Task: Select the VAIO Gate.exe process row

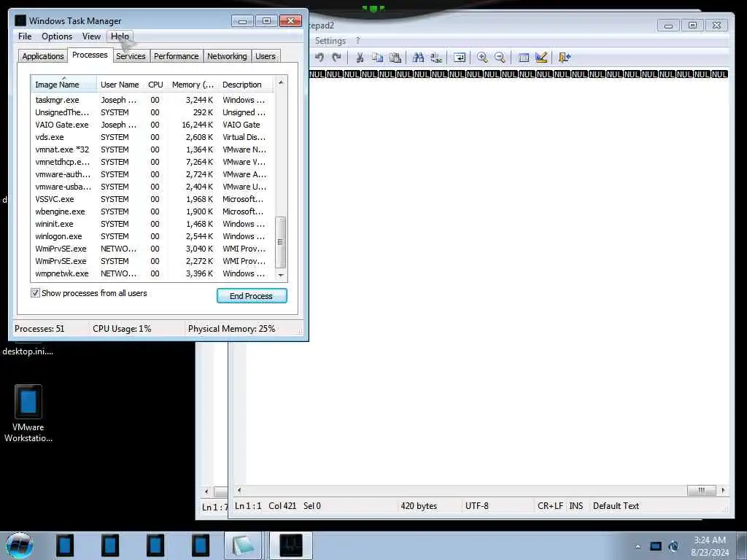Action: (152, 125)
